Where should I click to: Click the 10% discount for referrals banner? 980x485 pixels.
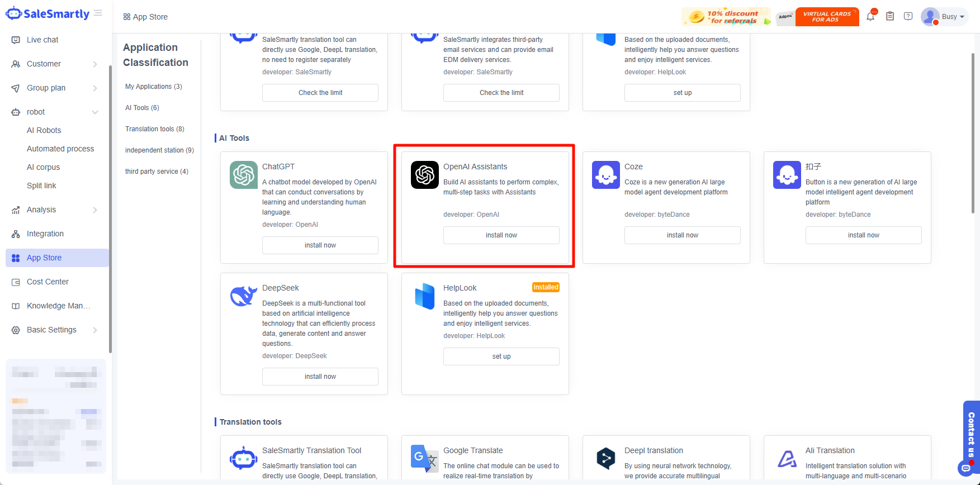coord(726,17)
